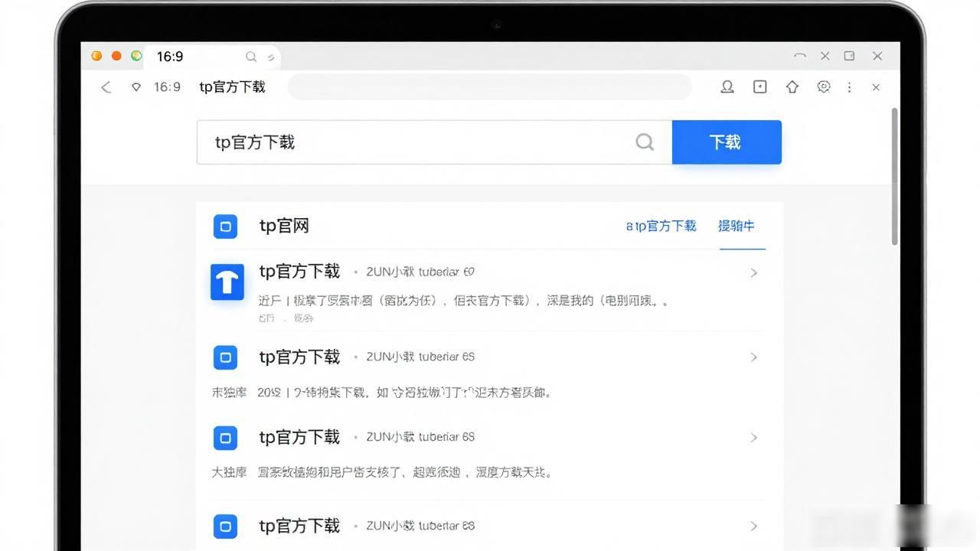This screenshot has width=980, height=551.
Task: Open the 8 tp官方下载 tab link
Action: (x=661, y=226)
